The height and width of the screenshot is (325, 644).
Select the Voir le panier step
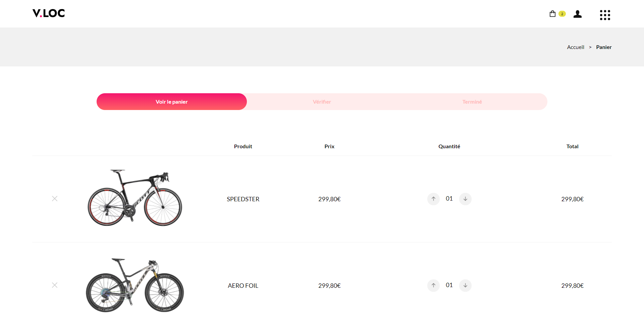tap(172, 102)
